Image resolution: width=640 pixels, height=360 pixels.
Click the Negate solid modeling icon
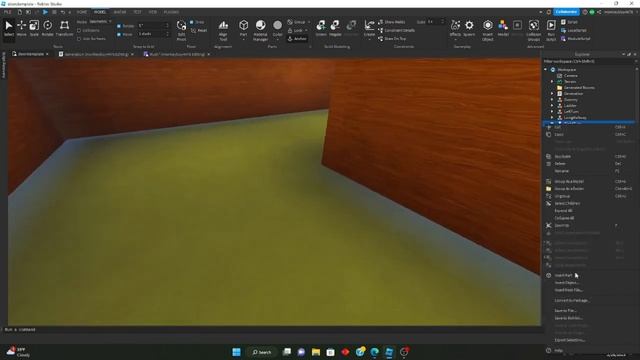point(335,29)
